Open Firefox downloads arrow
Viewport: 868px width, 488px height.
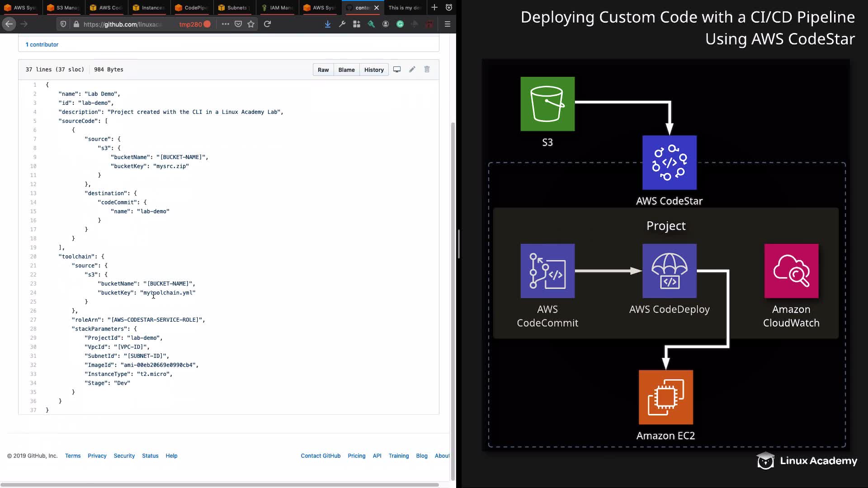(x=327, y=24)
